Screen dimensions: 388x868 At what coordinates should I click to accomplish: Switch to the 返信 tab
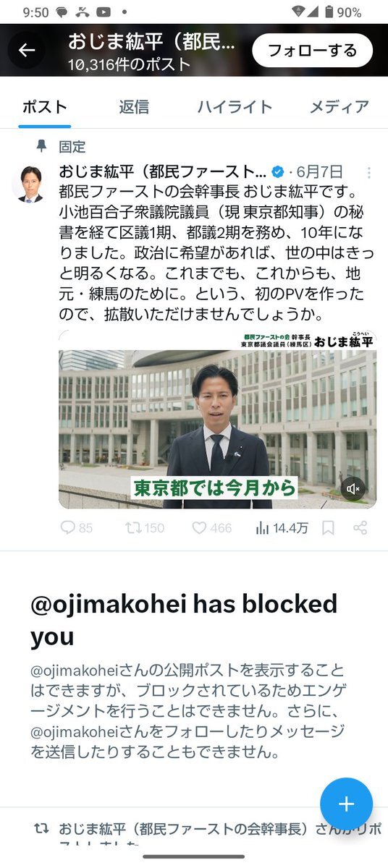(x=134, y=106)
